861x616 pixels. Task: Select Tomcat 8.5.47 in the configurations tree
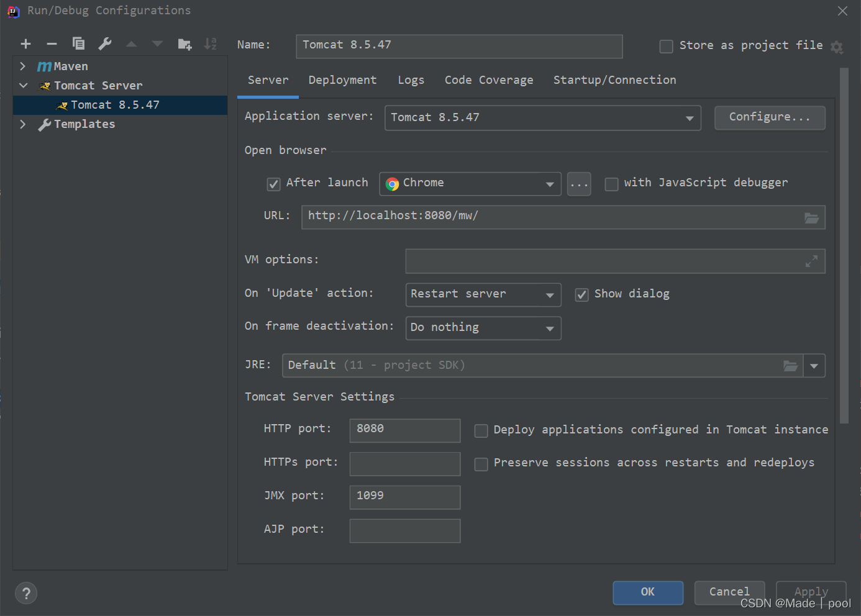click(x=121, y=105)
